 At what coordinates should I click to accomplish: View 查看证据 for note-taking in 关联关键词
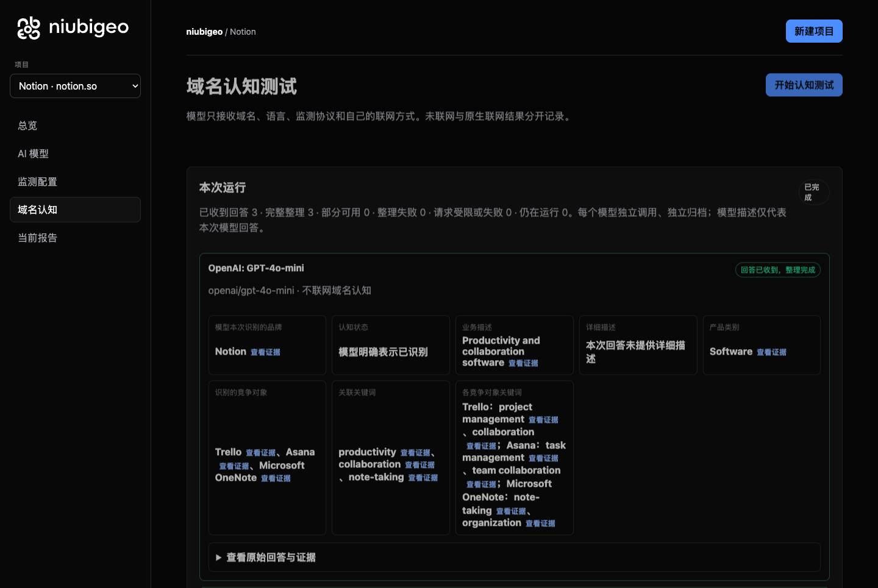(x=423, y=478)
